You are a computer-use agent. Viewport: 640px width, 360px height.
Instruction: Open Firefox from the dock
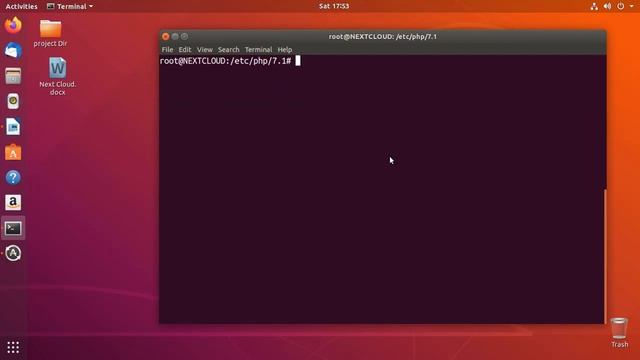point(13,25)
